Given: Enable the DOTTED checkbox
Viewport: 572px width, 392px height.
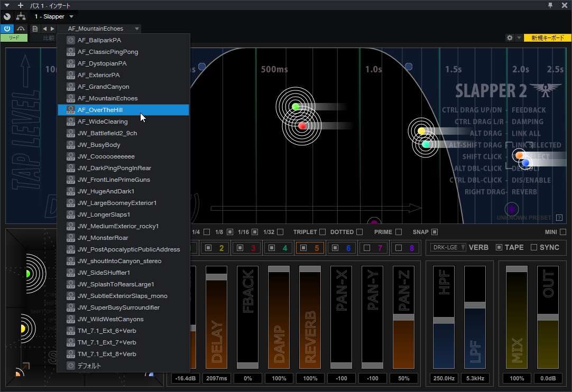Looking at the screenshot, I should point(359,232).
